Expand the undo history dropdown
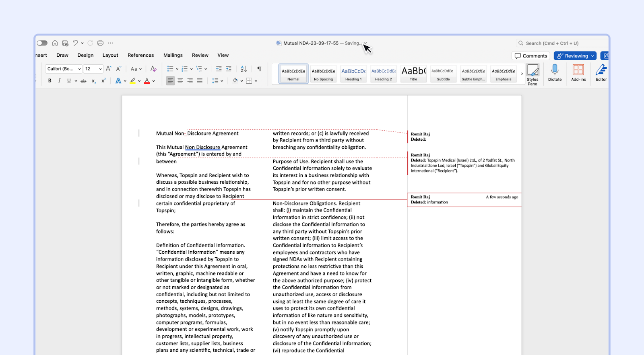Image resolution: width=644 pixels, height=355 pixels. [x=82, y=43]
